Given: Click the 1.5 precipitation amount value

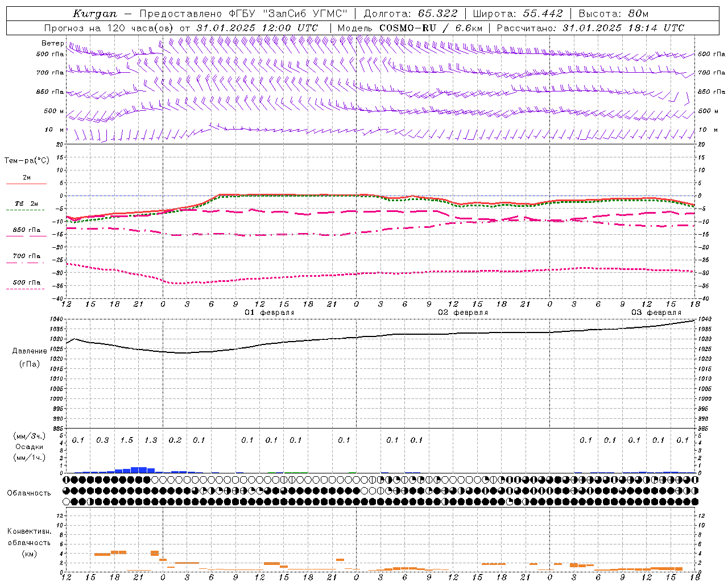Looking at the screenshot, I should [x=127, y=440].
